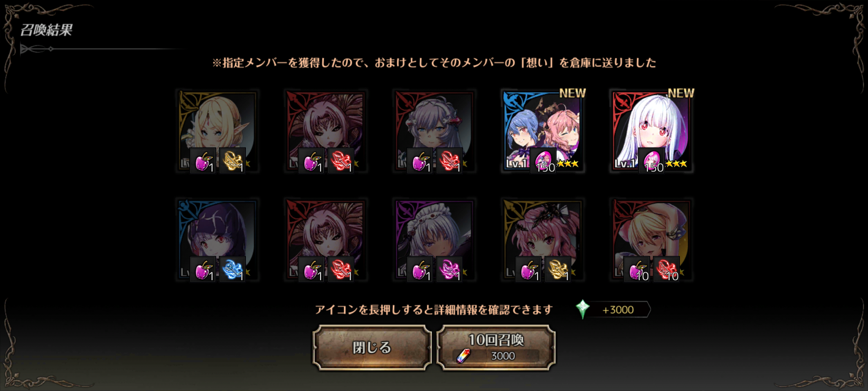This screenshot has height=391, width=868.
Task: Select the purple-haired blue-frame character card
Action: tap(217, 239)
